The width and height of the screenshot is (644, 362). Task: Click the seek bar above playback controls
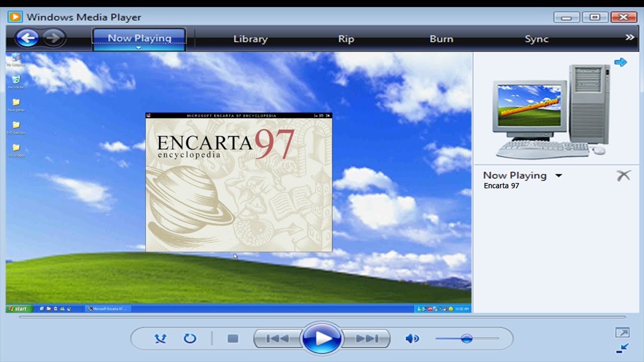pos(322,317)
